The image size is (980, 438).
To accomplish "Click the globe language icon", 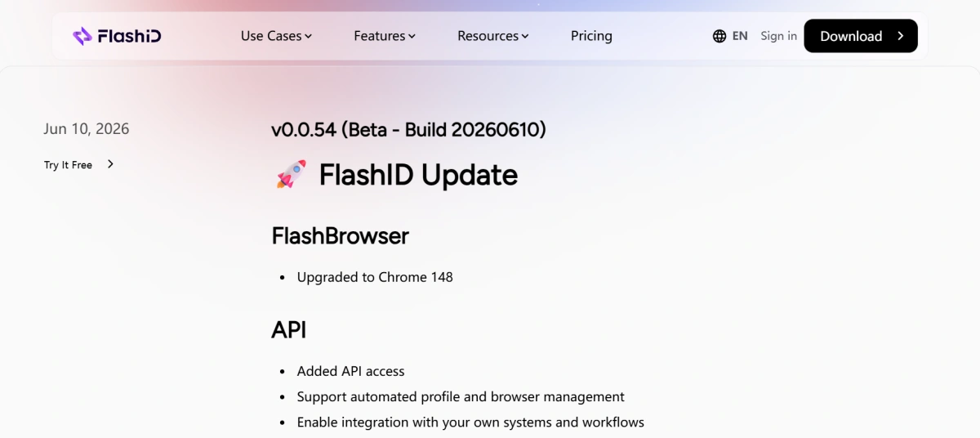I will (719, 36).
